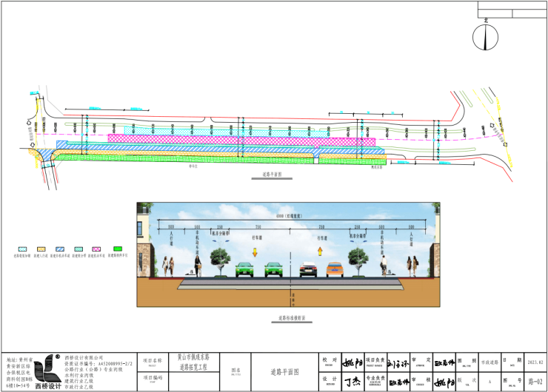Click the yellow hatched legend swatch

41,249
